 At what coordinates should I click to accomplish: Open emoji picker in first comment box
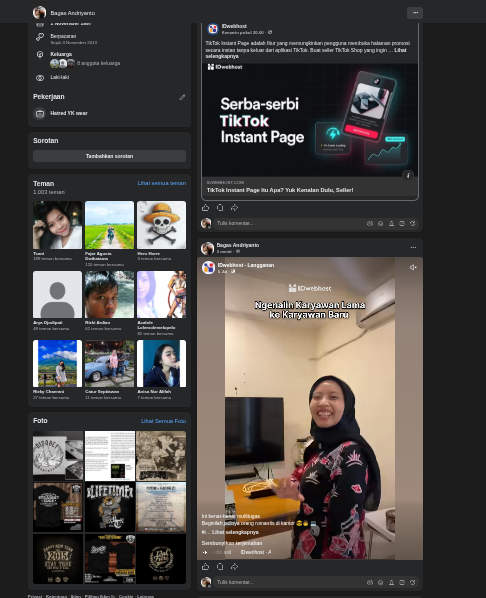(x=380, y=223)
